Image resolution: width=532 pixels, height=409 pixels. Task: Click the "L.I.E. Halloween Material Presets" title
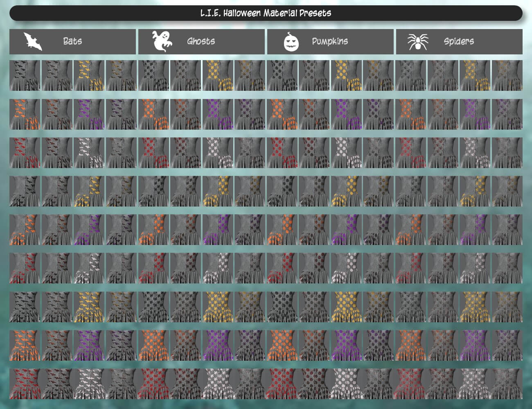(x=266, y=13)
